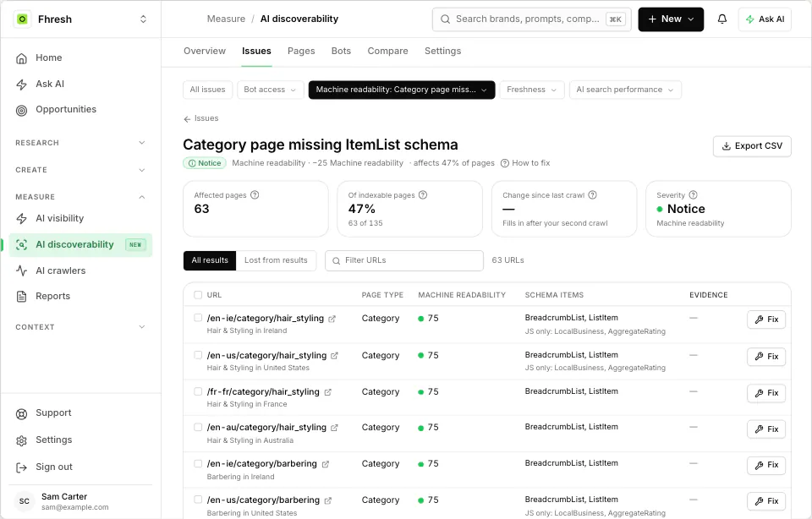Toggle the select-all checkbox in URL header
The height and width of the screenshot is (519, 812).
[198, 295]
